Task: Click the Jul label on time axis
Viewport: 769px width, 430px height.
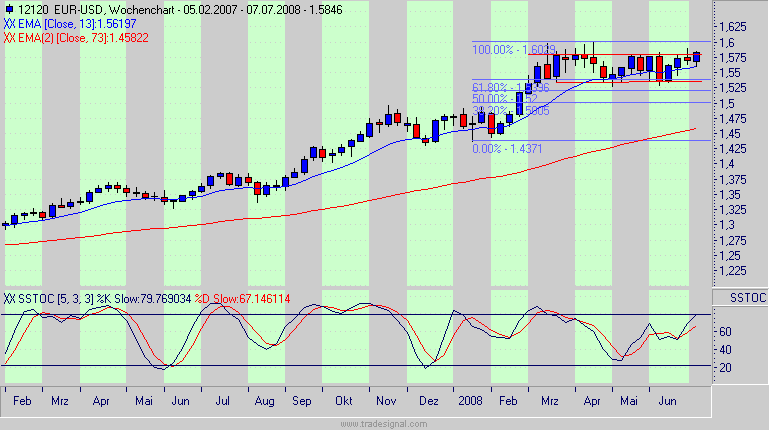Action: (223, 401)
